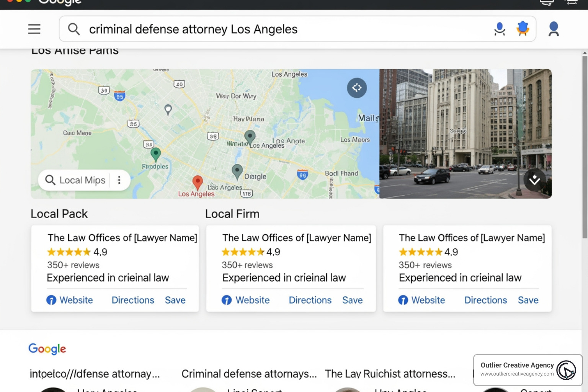Open the account profile icon

pyautogui.click(x=554, y=29)
